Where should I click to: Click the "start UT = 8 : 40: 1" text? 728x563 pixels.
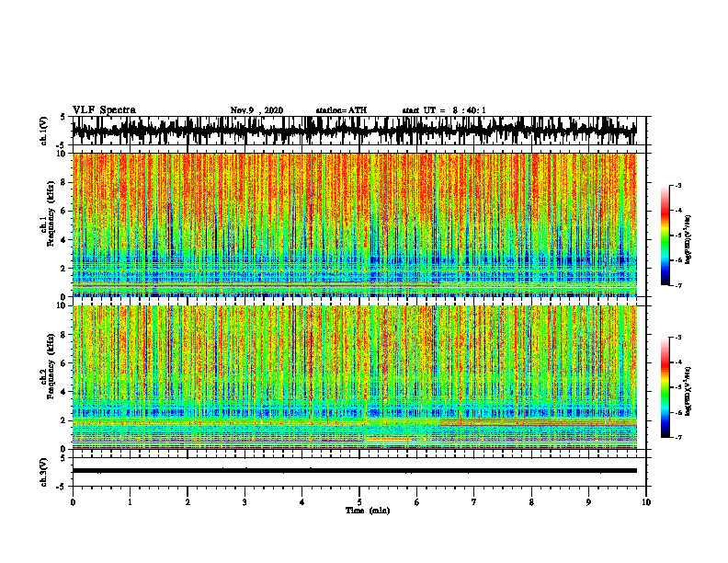444,110
